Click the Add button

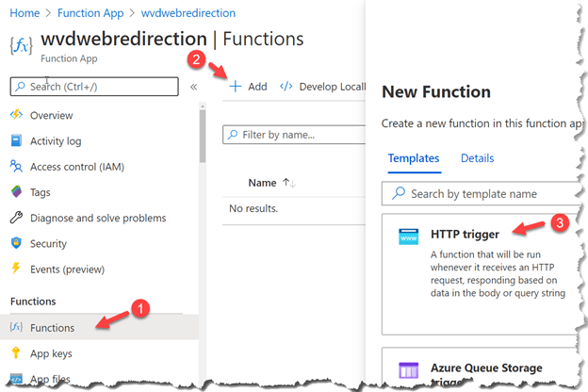click(x=248, y=87)
